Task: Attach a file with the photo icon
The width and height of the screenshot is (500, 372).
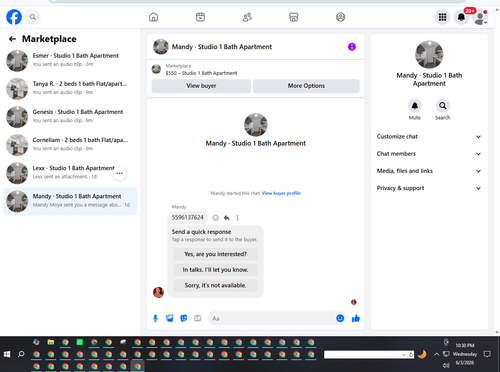Action: coord(170,318)
